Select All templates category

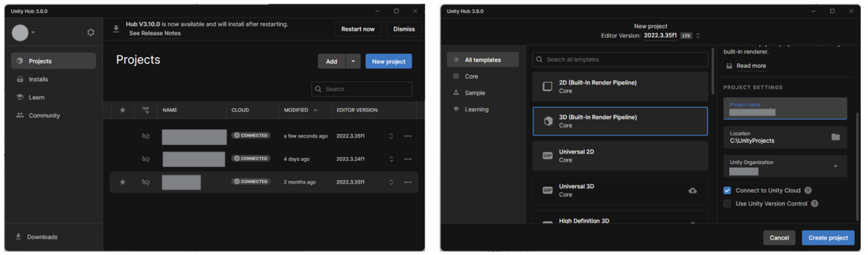483,60
